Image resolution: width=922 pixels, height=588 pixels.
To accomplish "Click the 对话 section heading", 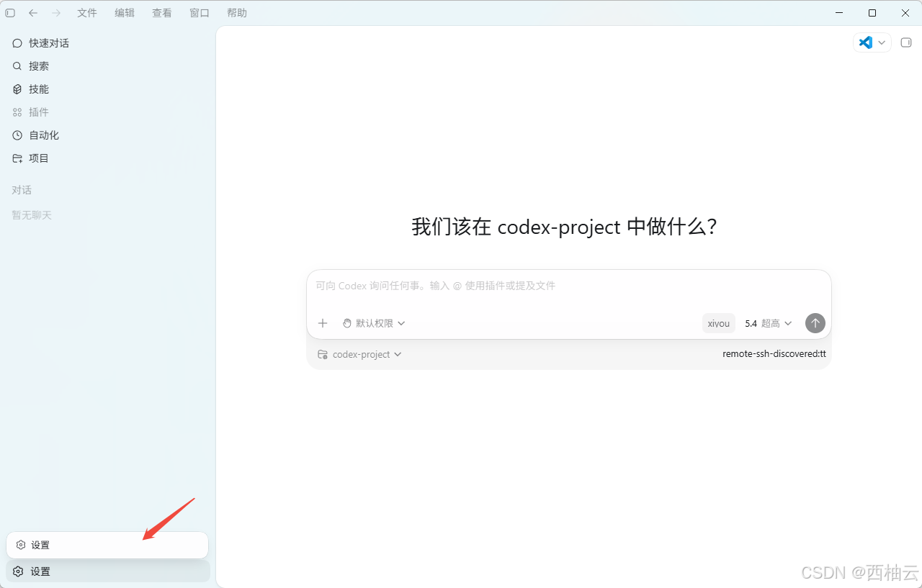I will coord(22,190).
